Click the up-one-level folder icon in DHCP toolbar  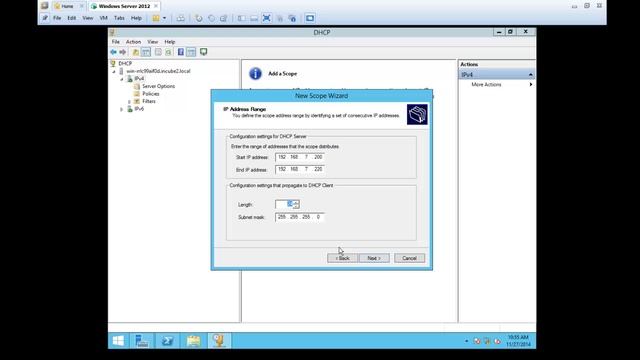point(136,52)
